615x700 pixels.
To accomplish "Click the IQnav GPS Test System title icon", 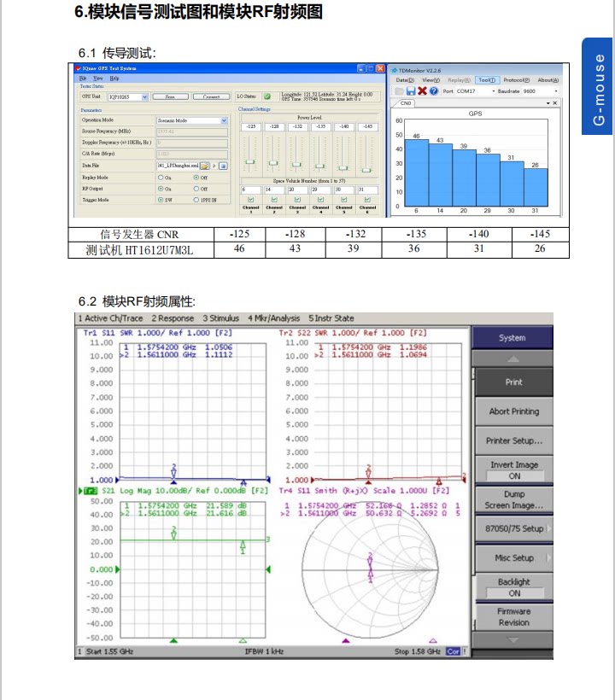I will pyautogui.click(x=79, y=68).
